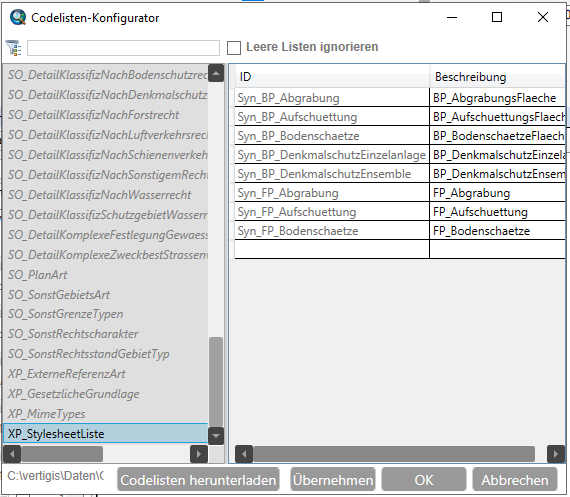This screenshot has width=570, height=497.
Task: Click the C:\vertigis\Daten path label
Action: 55,476
